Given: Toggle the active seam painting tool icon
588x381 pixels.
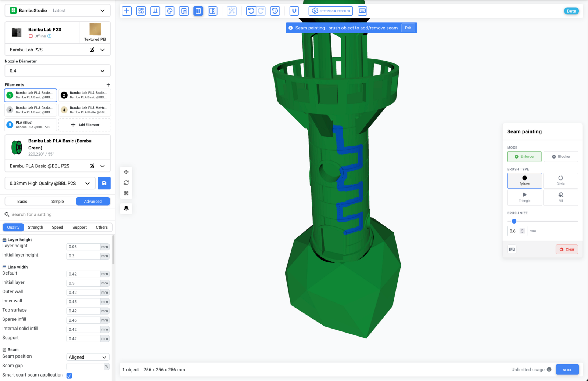Looking at the screenshot, I should [x=198, y=11].
